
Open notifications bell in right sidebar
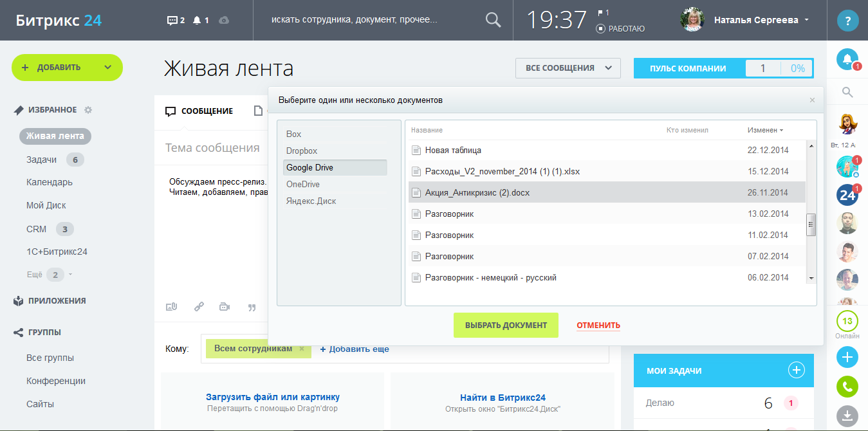[x=847, y=60]
